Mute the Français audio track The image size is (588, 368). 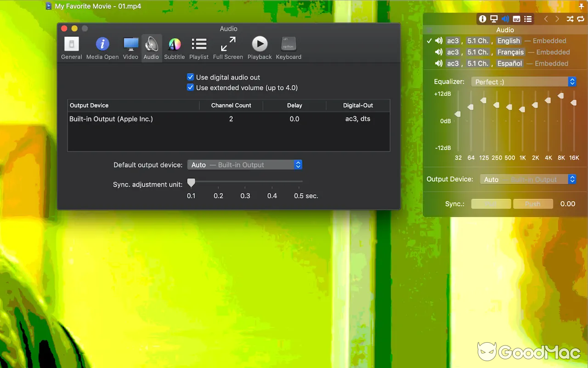click(438, 52)
